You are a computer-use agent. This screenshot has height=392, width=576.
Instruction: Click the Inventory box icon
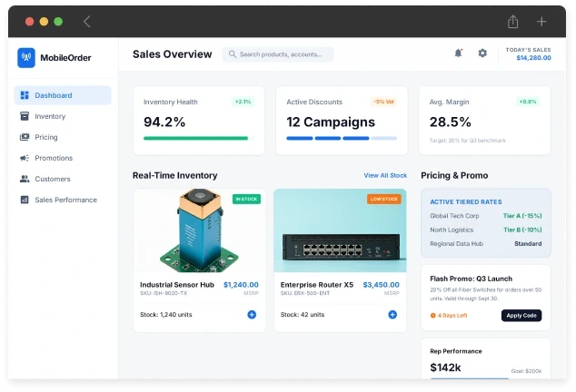(x=25, y=116)
